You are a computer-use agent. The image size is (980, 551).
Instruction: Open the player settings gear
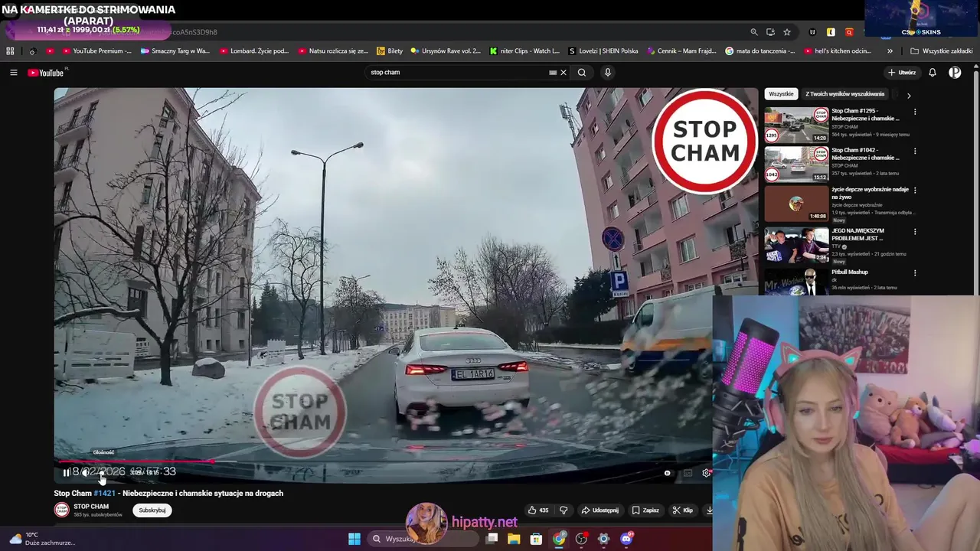click(x=706, y=473)
